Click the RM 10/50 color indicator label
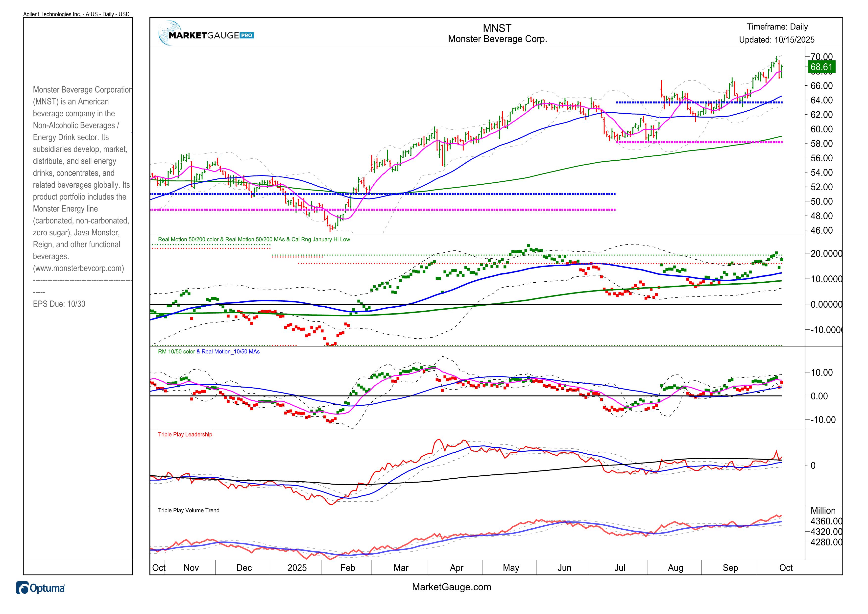 point(176,352)
